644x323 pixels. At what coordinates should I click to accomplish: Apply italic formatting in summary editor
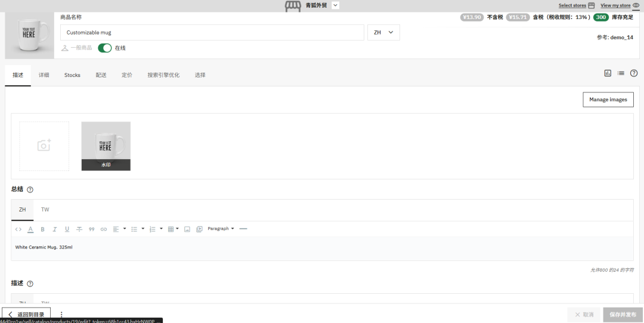pos(54,229)
